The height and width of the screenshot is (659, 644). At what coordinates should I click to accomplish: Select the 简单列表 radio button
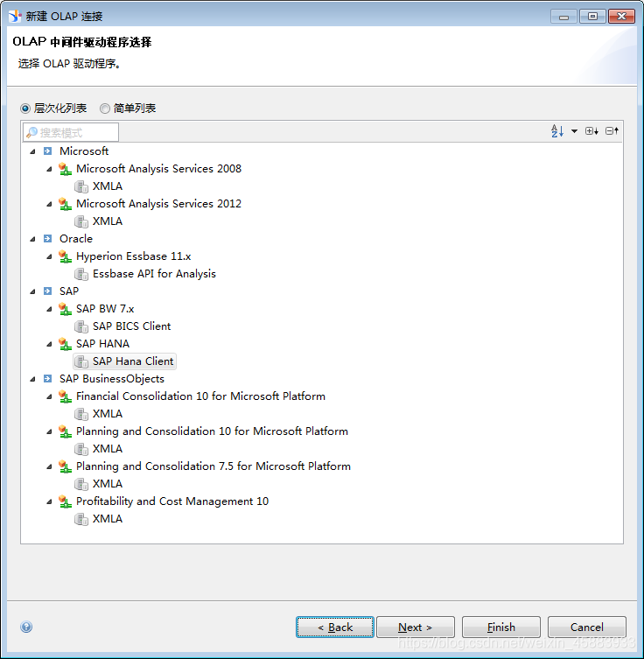pyautogui.click(x=105, y=109)
